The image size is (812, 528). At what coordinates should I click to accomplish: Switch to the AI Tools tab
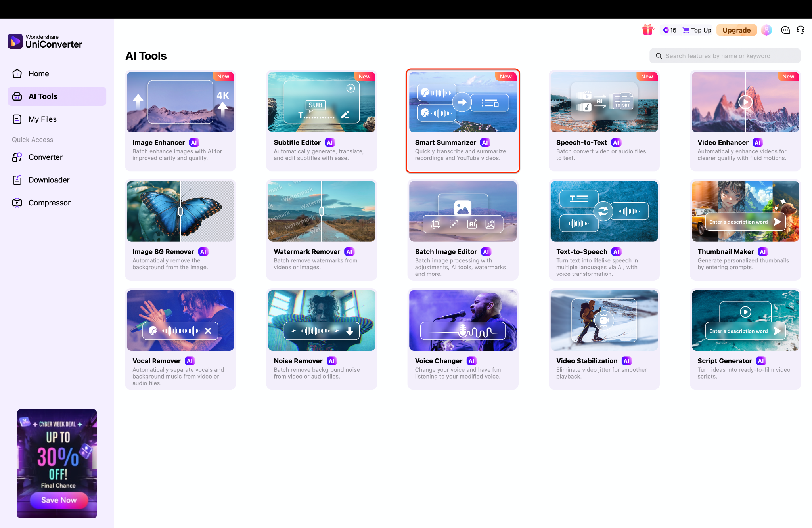[x=44, y=96]
